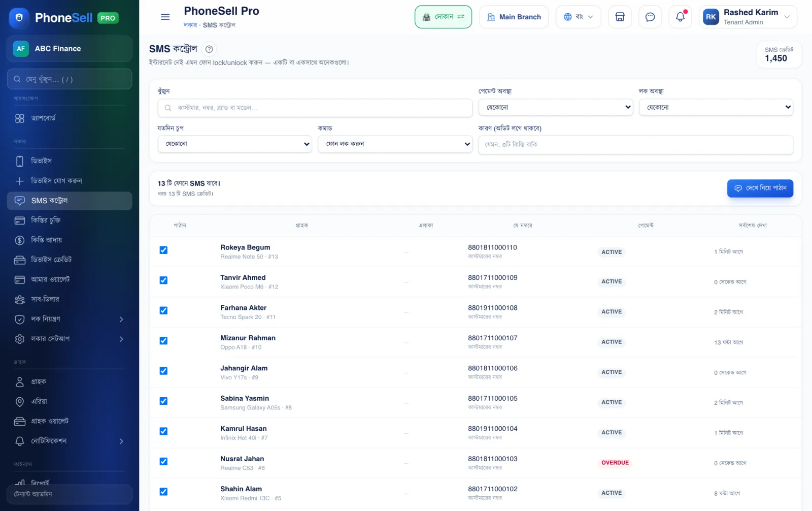
Task: Open notification sidebar item
Action: [70, 441]
